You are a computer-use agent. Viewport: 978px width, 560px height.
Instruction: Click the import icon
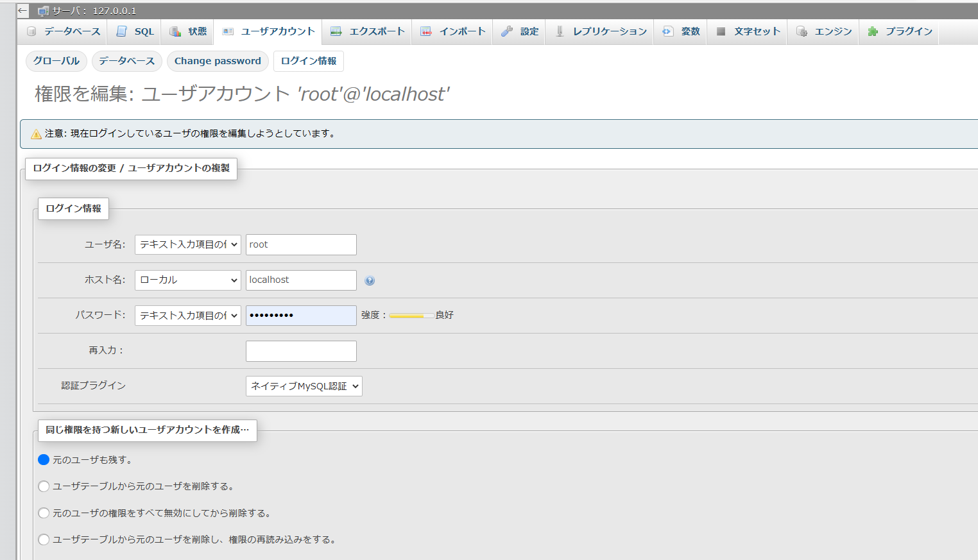(426, 31)
